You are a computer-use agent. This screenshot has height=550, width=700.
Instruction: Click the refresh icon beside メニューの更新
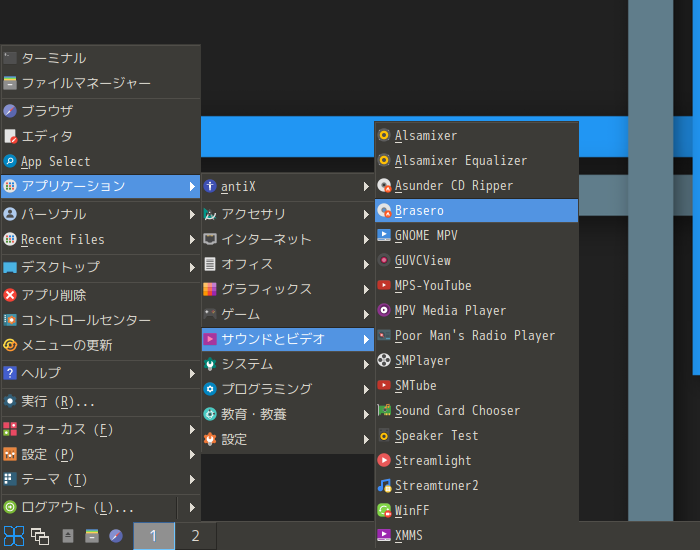(10, 345)
